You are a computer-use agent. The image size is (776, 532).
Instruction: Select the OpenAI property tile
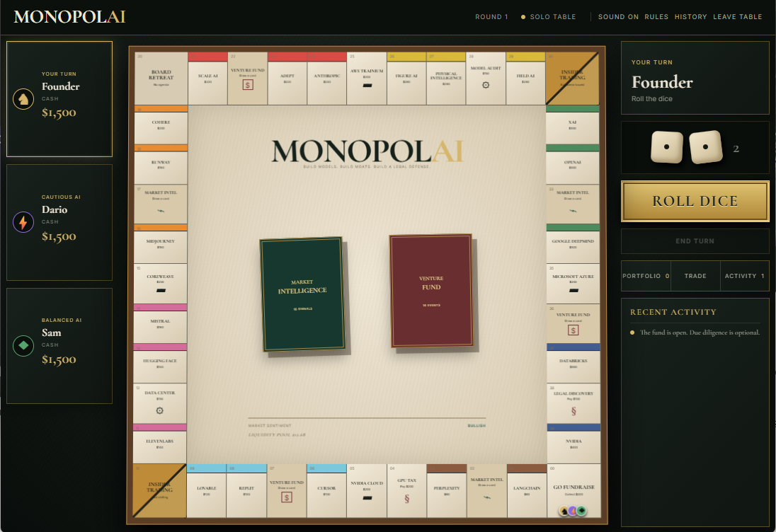tap(573, 164)
